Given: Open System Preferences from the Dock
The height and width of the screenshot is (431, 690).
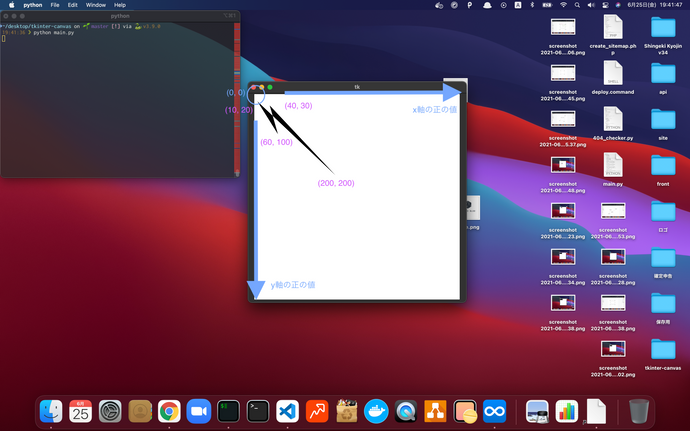Looking at the screenshot, I should tap(110, 411).
